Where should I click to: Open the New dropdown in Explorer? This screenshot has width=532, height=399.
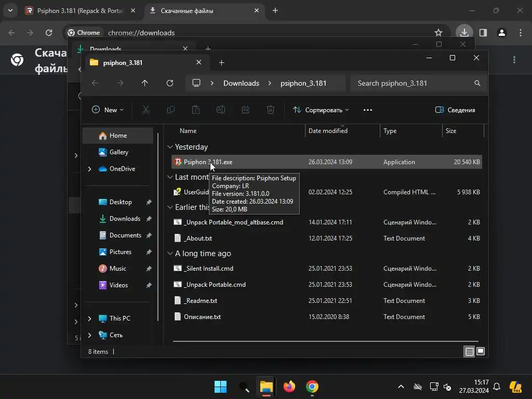[x=108, y=110]
